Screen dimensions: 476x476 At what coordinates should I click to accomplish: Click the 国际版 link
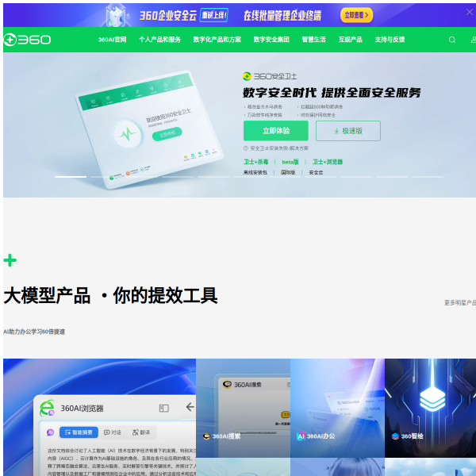[x=288, y=172]
